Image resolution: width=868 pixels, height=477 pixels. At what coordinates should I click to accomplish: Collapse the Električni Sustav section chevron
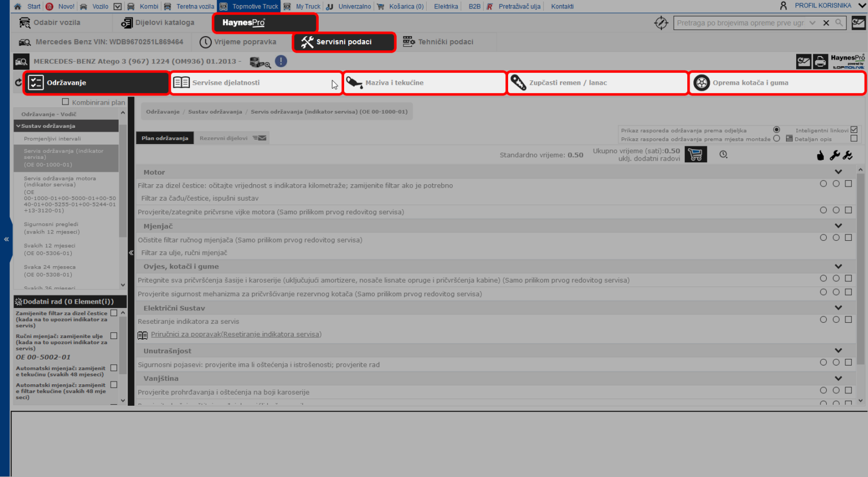(839, 307)
